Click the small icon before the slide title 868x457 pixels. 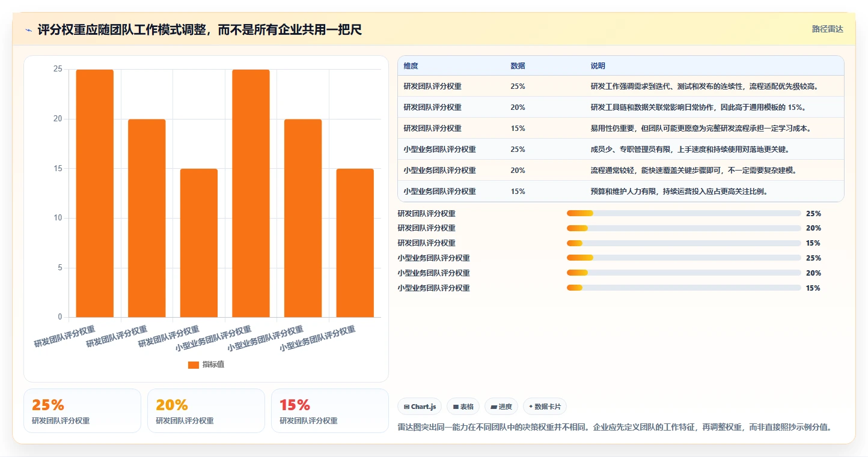click(29, 30)
